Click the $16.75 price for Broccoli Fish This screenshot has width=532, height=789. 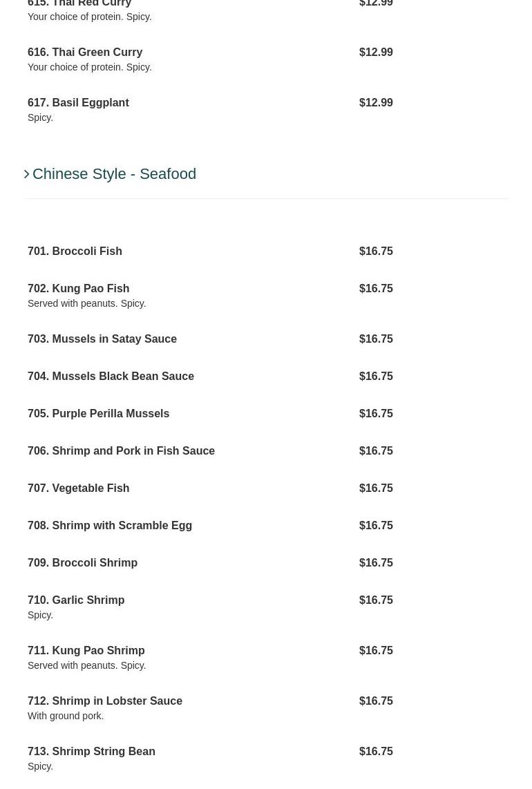tap(376, 251)
